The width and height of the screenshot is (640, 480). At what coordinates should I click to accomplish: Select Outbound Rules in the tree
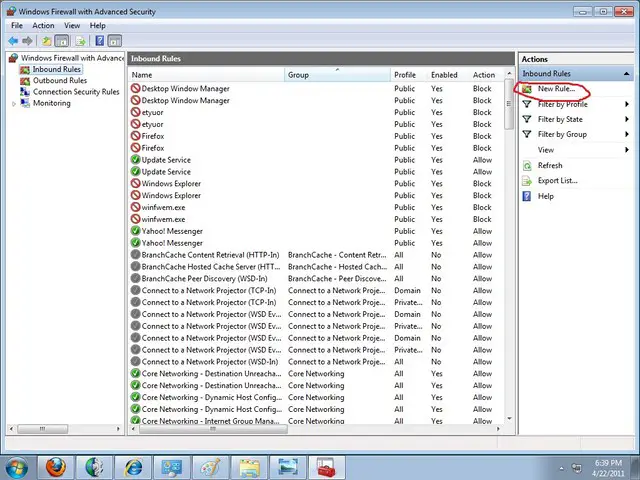coord(60,81)
